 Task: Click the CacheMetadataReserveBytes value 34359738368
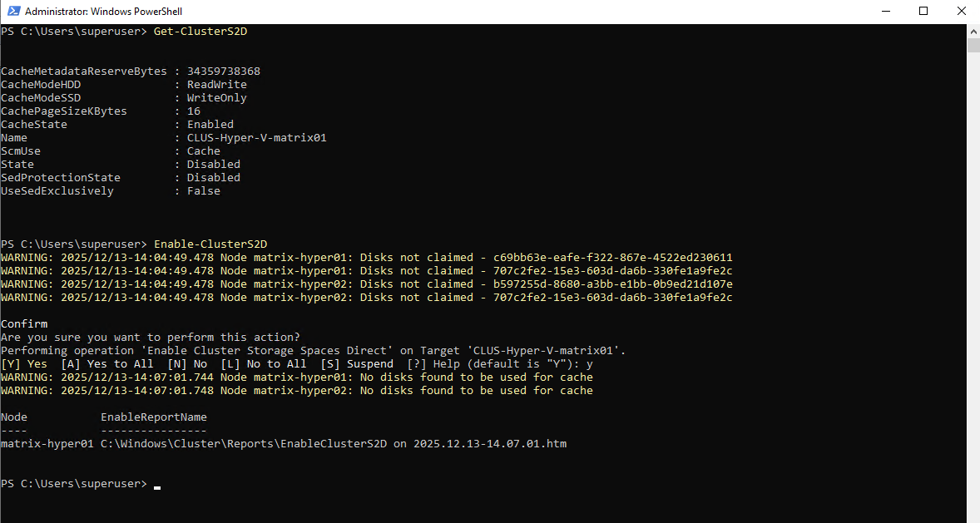coord(223,72)
